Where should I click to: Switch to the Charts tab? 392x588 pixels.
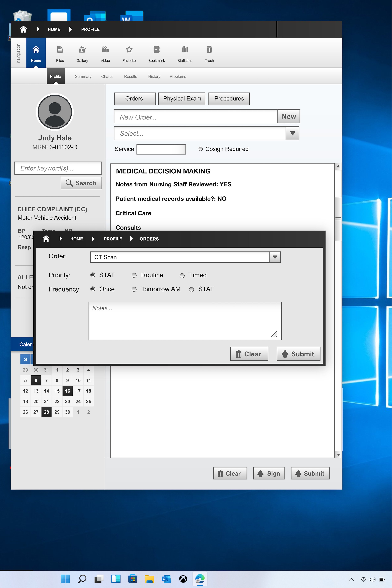pyautogui.click(x=107, y=77)
